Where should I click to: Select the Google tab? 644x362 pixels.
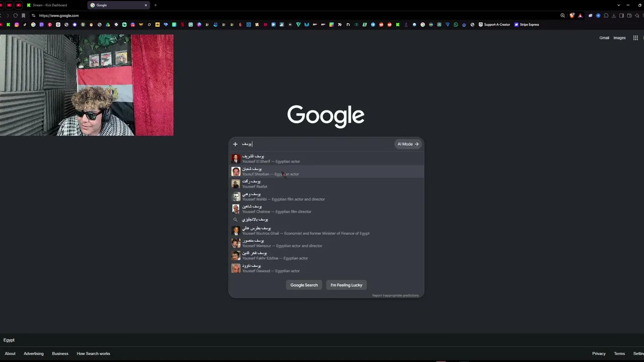pos(118,5)
